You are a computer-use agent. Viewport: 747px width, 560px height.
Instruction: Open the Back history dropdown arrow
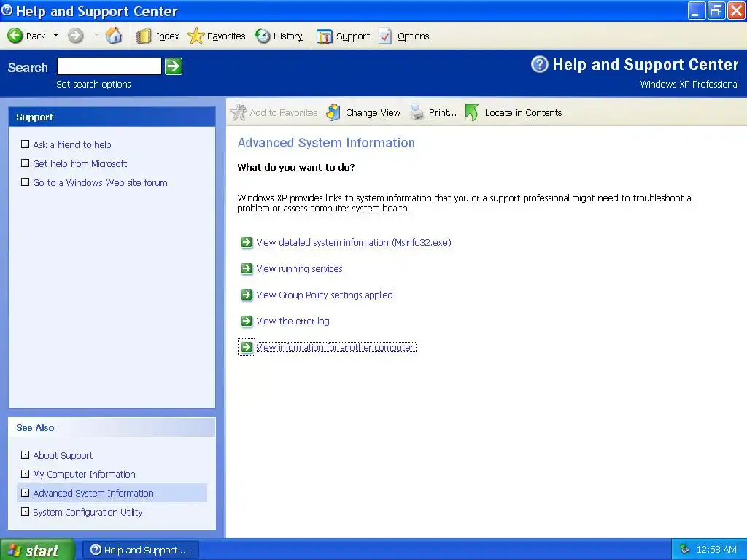point(55,36)
